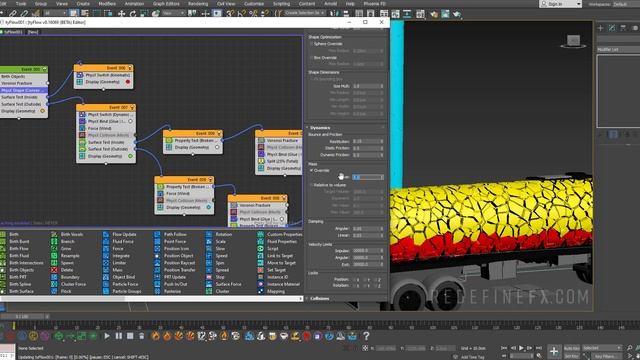Select the PhysX Shape (Convex) operator in the first event
The image size is (640, 360).
coord(24,90)
